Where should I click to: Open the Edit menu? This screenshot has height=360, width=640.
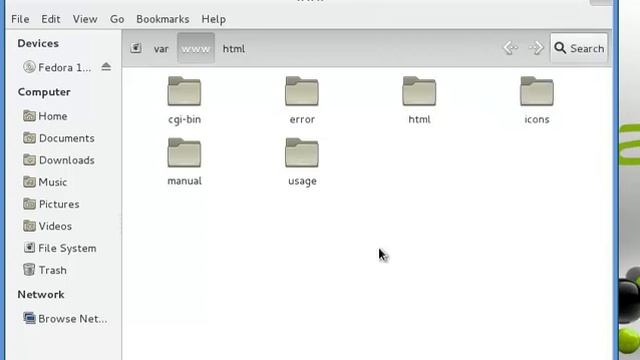pos(51,19)
